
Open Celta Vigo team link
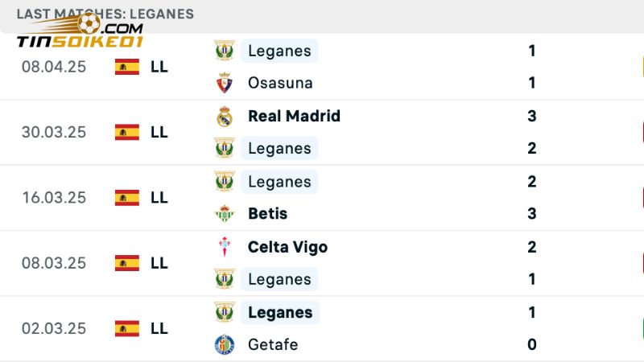tap(287, 247)
